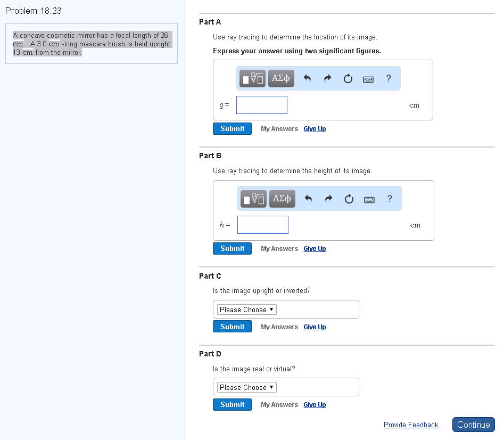Screen dimensions: 504x440
Task: Show keyboard shortcuts for Part A
Action: coord(368,79)
